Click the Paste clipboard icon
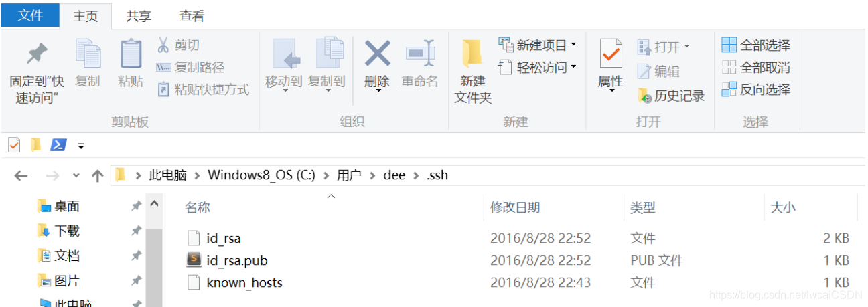The height and width of the screenshot is (307, 868). [x=131, y=54]
